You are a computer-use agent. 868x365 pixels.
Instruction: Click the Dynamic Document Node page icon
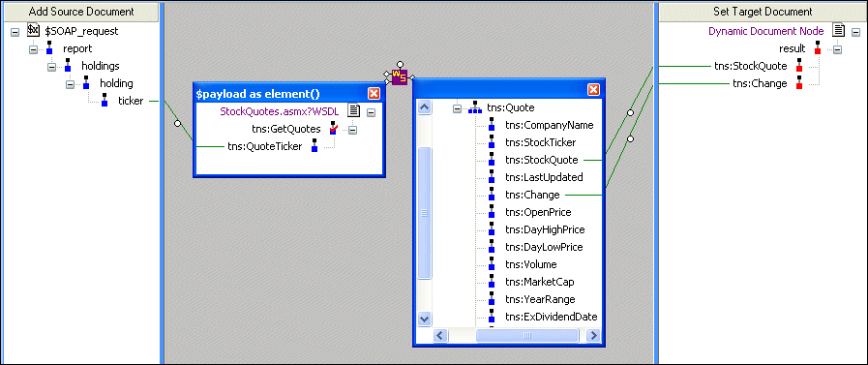coord(839,30)
